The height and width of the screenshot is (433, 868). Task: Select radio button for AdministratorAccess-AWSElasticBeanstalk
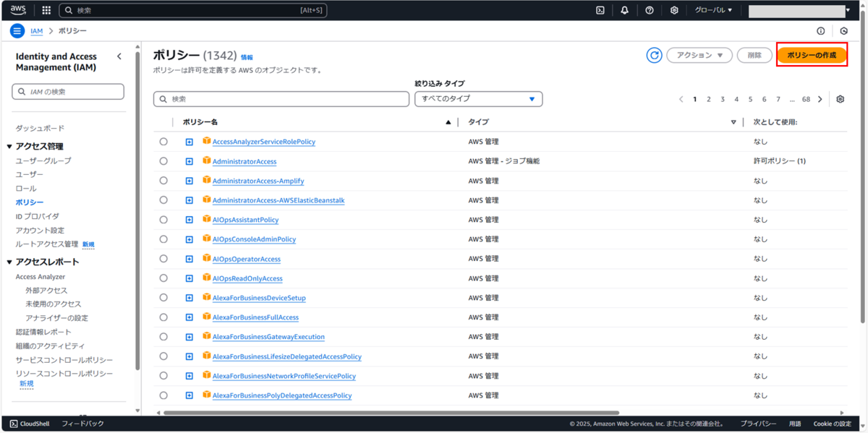point(163,200)
